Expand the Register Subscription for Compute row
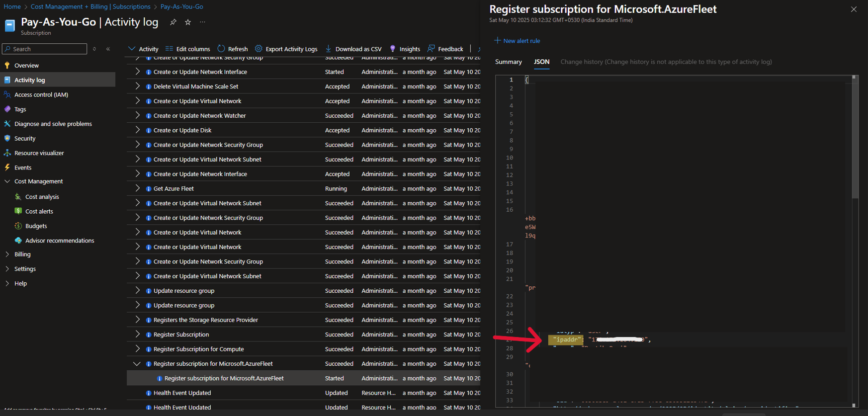Viewport: 868px width, 416px height. [x=137, y=349]
